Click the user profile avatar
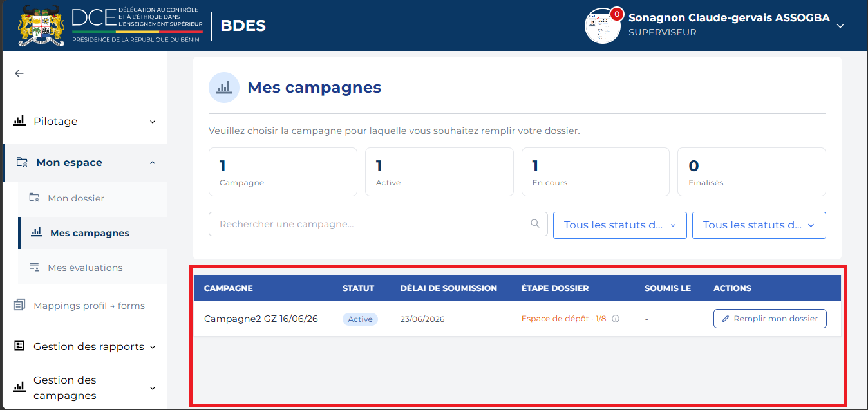The height and width of the screenshot is (410, 868). point(602,26)
